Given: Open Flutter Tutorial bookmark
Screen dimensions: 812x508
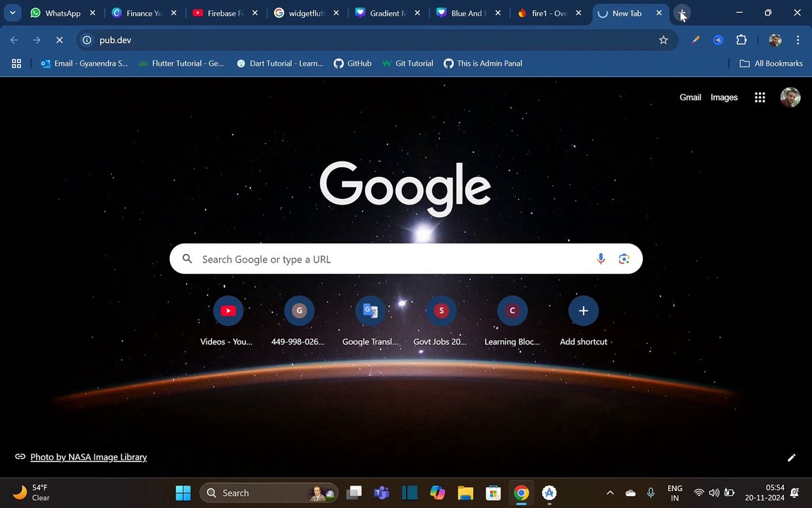Looking at the screenshot, I should (x=181, y=64).
